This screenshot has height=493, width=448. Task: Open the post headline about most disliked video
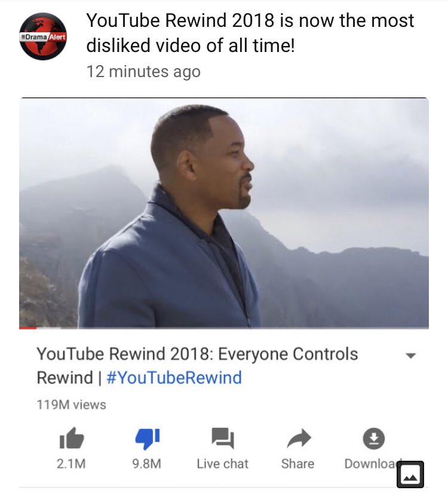pyautogui.click(x=250, y=33)
